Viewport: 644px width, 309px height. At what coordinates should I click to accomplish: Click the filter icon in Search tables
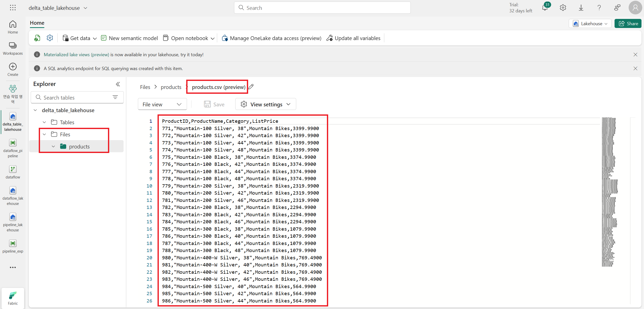click(x=115, y=97)
